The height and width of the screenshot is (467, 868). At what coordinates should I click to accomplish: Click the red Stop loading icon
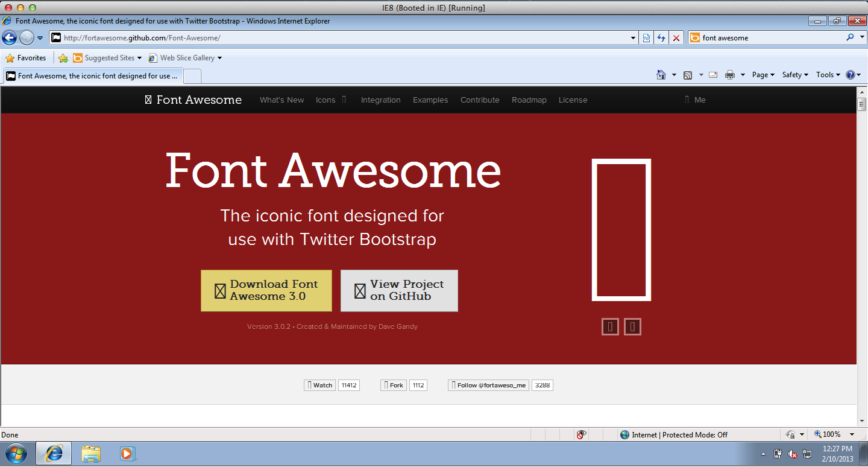click(676, 37)
